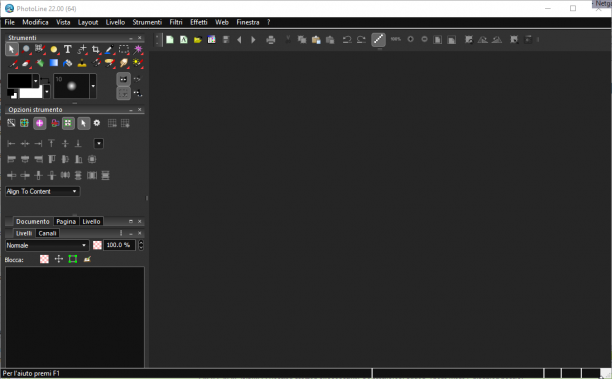This screenshot has height=379, width=612.
Task: Swap foreground and background colors arrow
Action: click(x=44, y=81)
